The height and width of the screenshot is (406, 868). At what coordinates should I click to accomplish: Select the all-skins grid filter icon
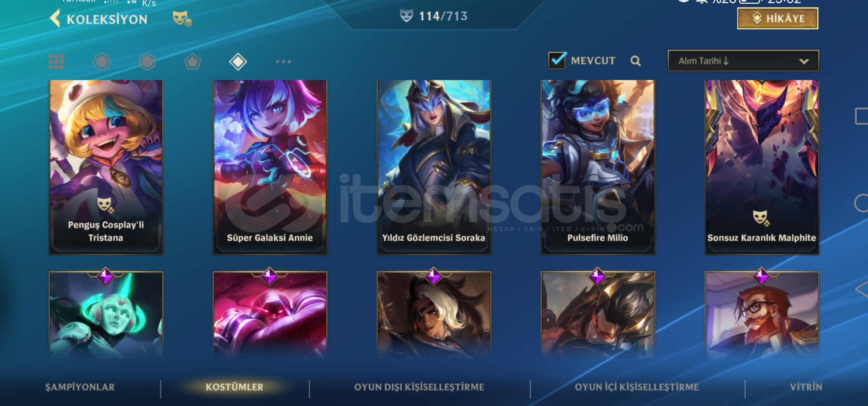point(56,62)
